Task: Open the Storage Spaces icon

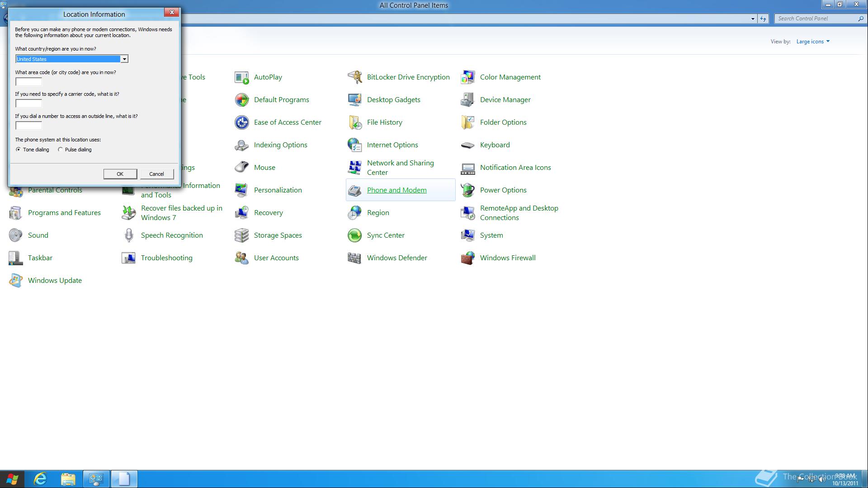Action: [x=242, y=235]
